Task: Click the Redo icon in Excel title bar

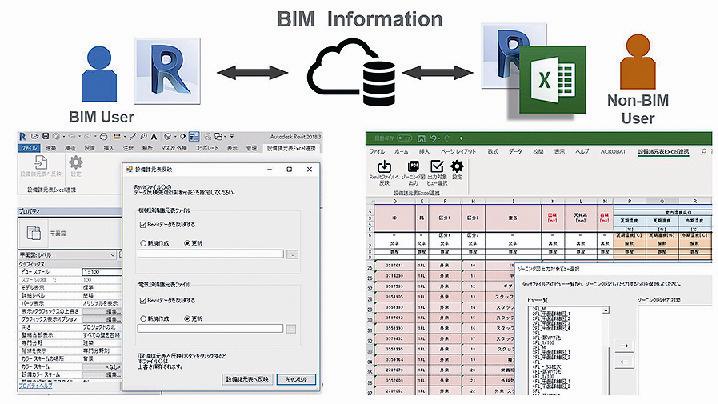Action: tap(447, 138)
